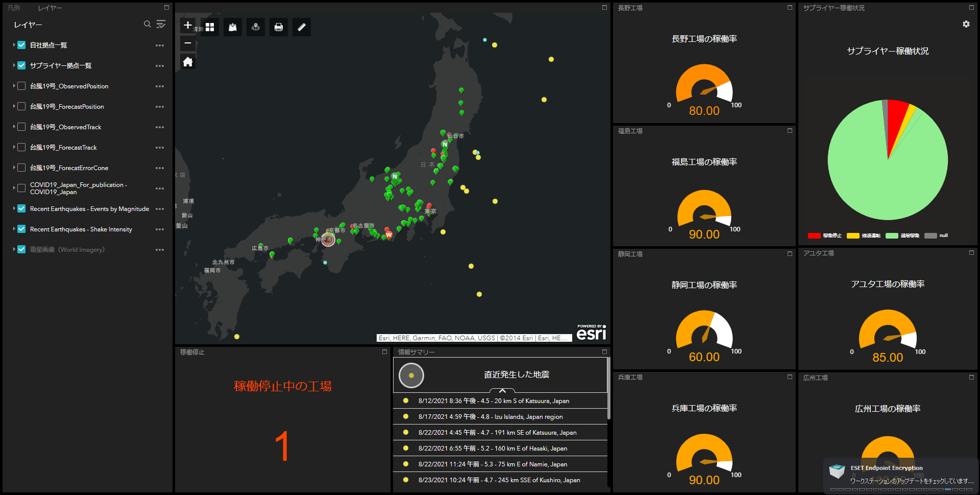Open options menu for COVID19_Japan layer
This screenshot has width=980, height=495.
pos(160,188)
